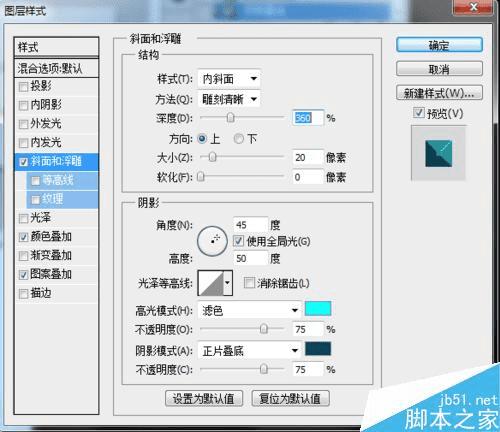Enable the 内发光 checkbox
The image size is (500, 432).
point(23,143)
